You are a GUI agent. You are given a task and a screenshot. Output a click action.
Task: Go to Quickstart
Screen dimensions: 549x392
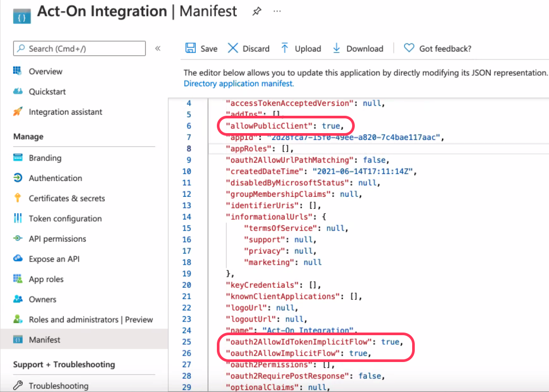(47, 92)
